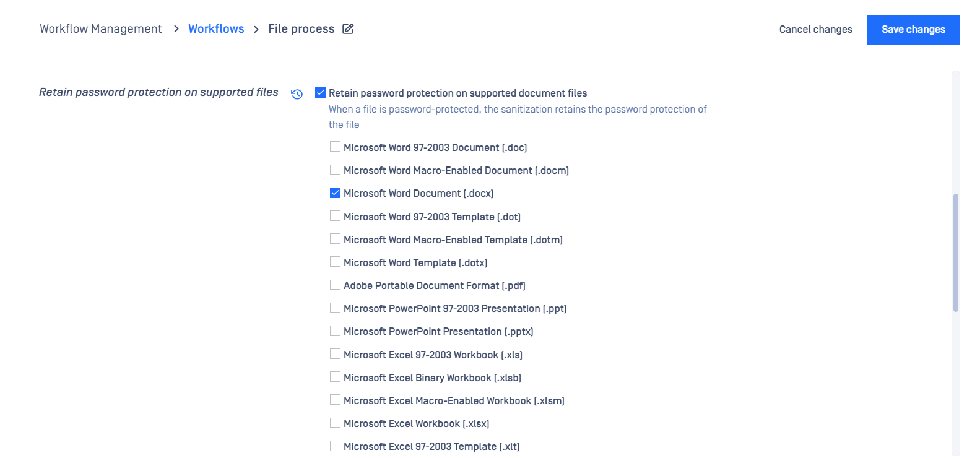The height and width of the screenshot is (458, 980).
Task: Check Microsoft Excel Macro-Enabled Workbook (.xlsm)
Action: [335, 400]
